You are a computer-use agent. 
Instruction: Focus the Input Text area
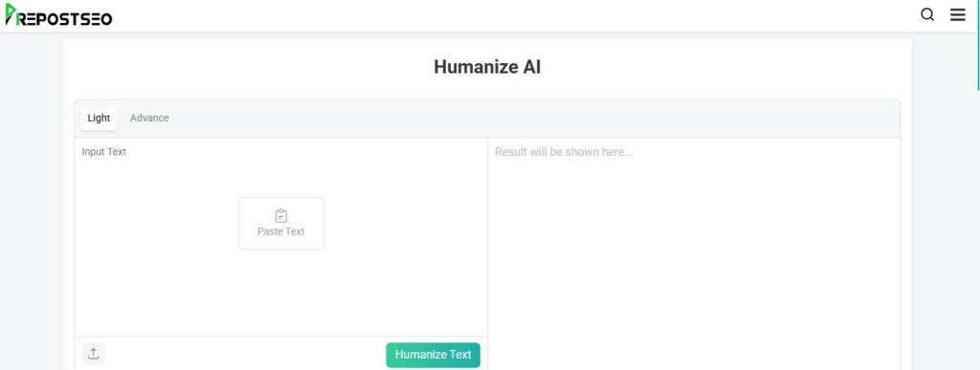click(280, 237)
